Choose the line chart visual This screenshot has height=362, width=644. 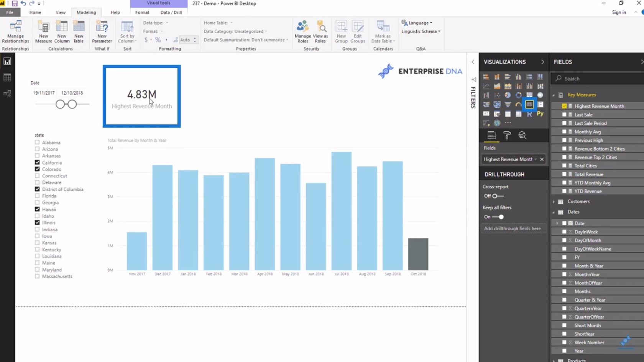[x=486, y=86]
